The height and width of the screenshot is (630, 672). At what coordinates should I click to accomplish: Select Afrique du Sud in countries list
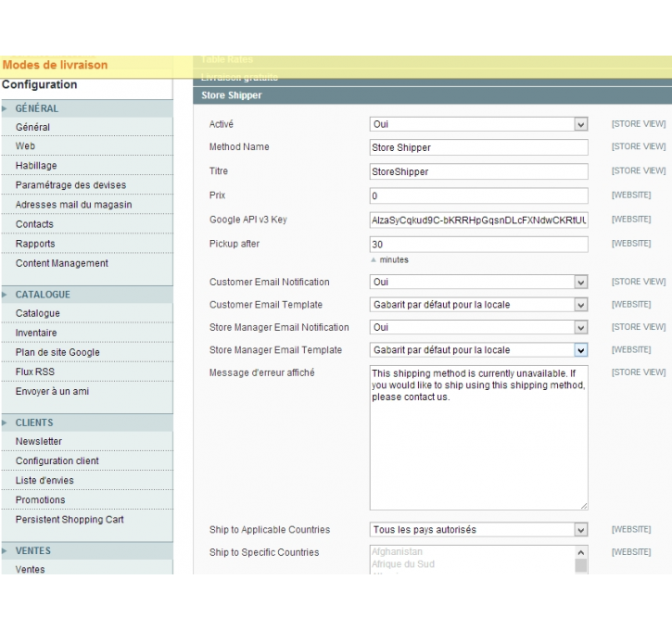(x=473, y=564)
